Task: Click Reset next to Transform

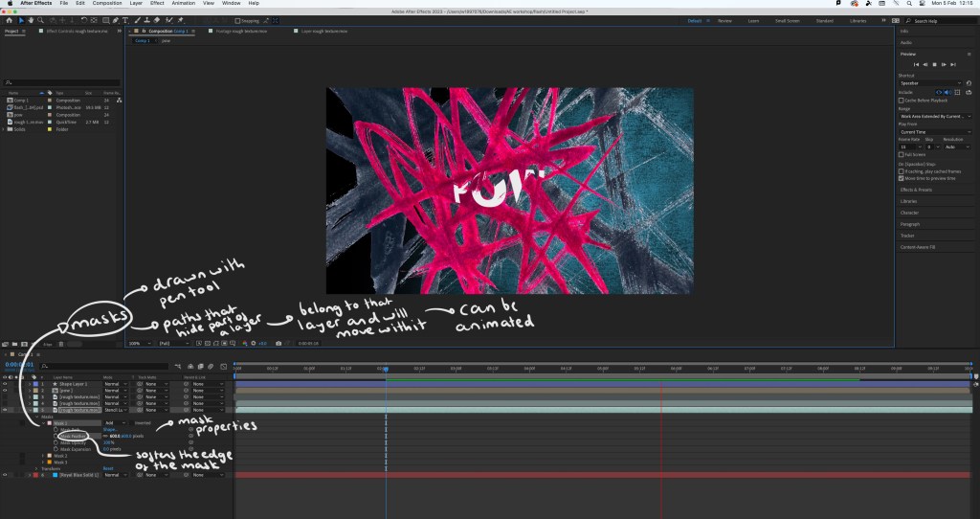Action: click(x=108, y=468)
